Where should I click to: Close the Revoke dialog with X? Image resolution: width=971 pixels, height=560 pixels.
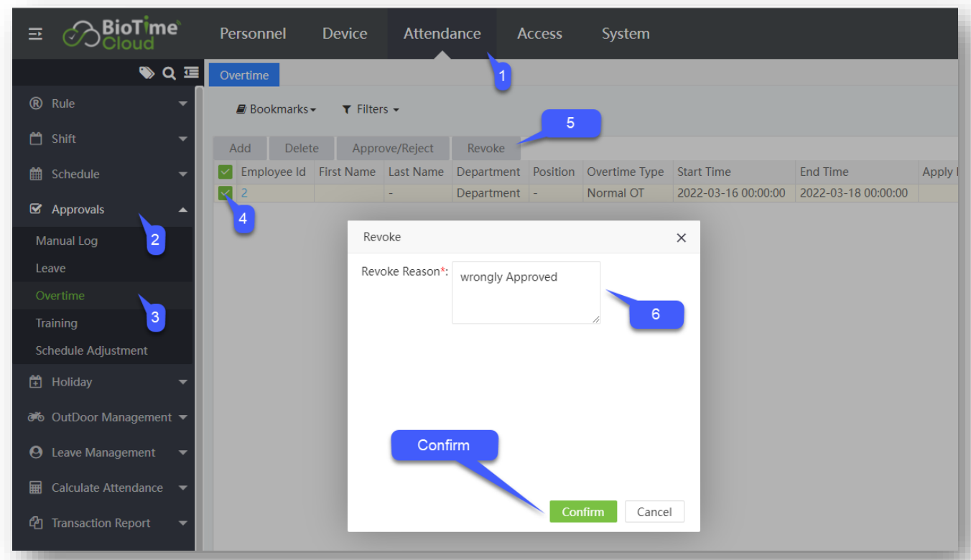[681, 238]
